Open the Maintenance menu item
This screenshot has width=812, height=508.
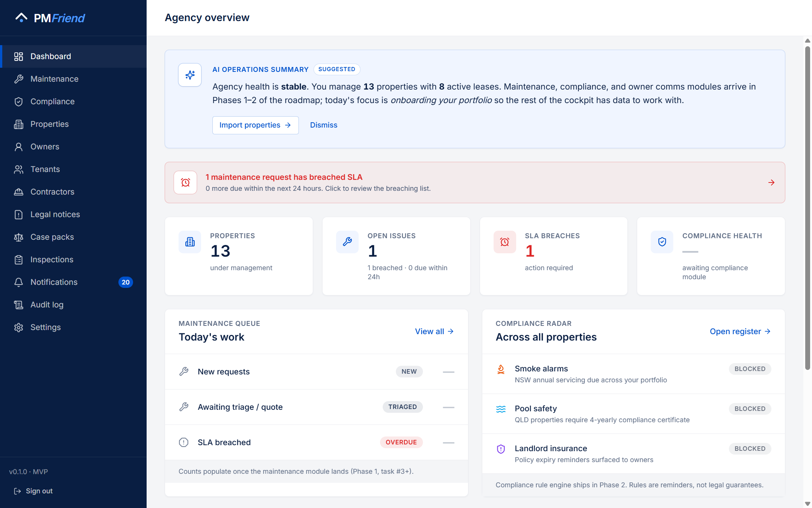click(73, 79)
